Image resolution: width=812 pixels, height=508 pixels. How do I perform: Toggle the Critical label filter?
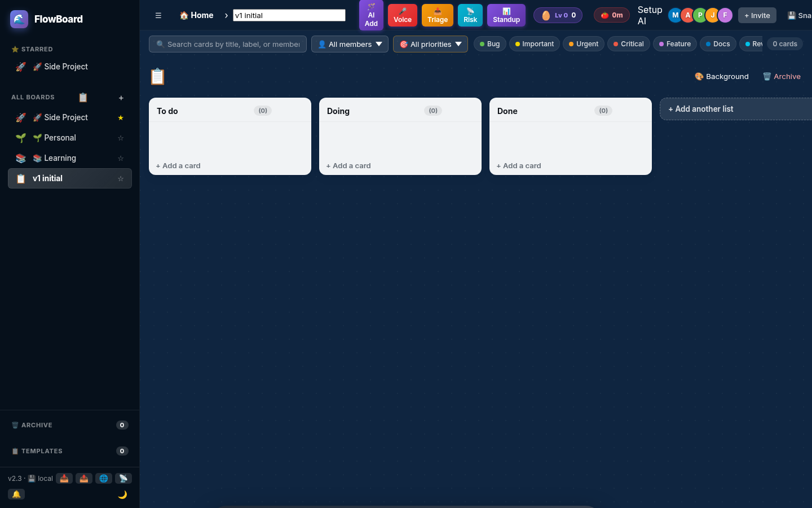click(x=629, y=44)
